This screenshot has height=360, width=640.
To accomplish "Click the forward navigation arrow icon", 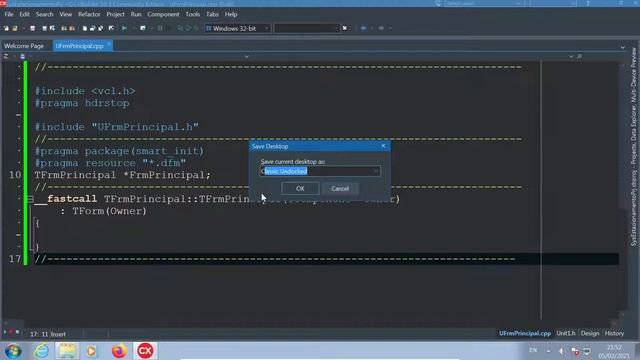I will (381, 28).
